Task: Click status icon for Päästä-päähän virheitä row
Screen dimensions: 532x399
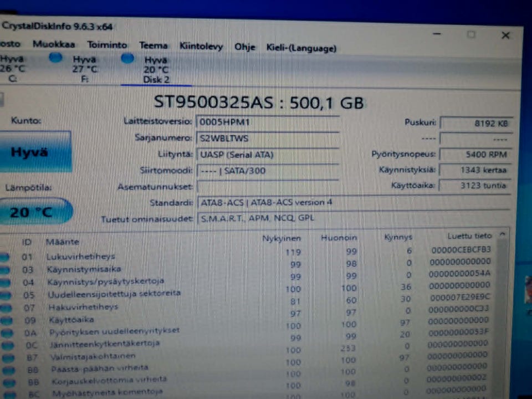Action: pos(9,371)
